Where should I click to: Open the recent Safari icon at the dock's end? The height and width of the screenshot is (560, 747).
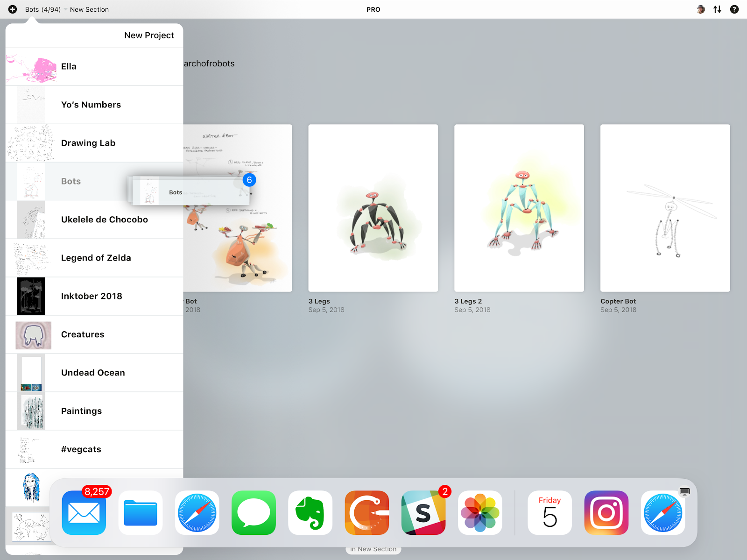[x=663, y=513]
